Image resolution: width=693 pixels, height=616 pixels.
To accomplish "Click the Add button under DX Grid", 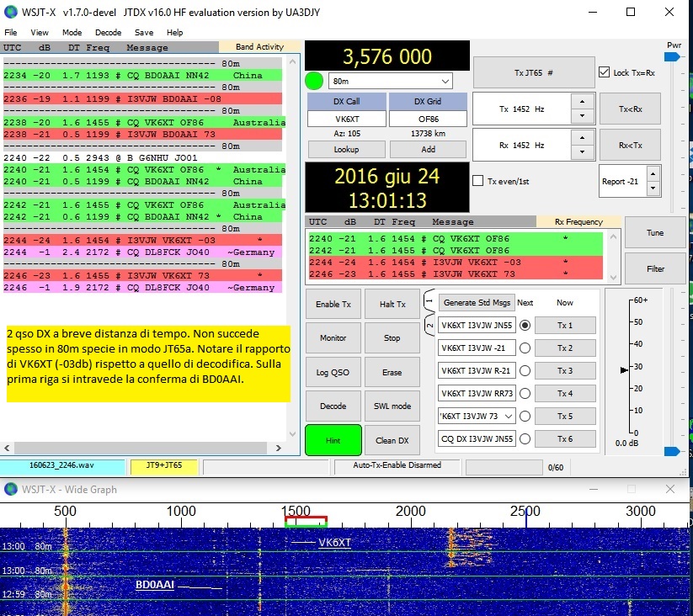I will tap(428, 149).
